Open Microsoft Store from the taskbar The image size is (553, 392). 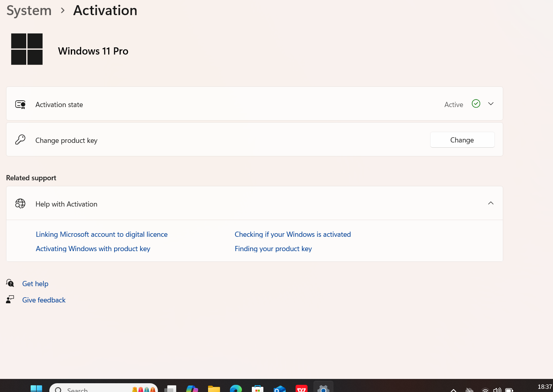[258, 389]
